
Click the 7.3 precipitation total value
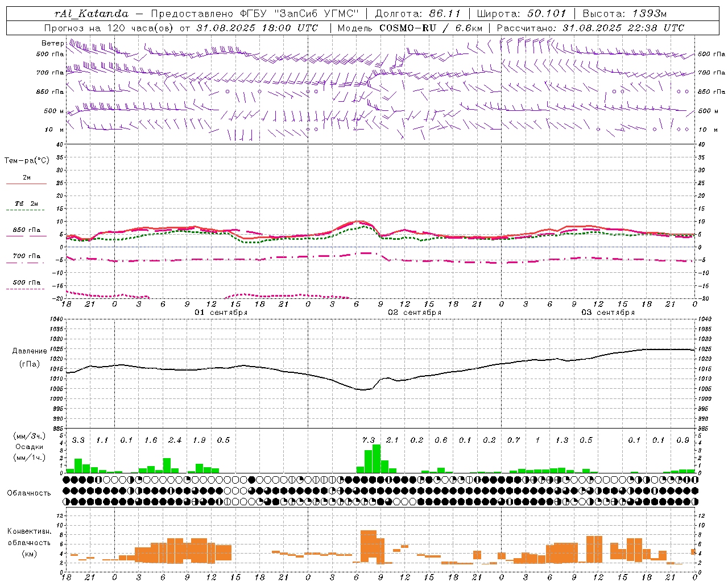click(369, 440)
